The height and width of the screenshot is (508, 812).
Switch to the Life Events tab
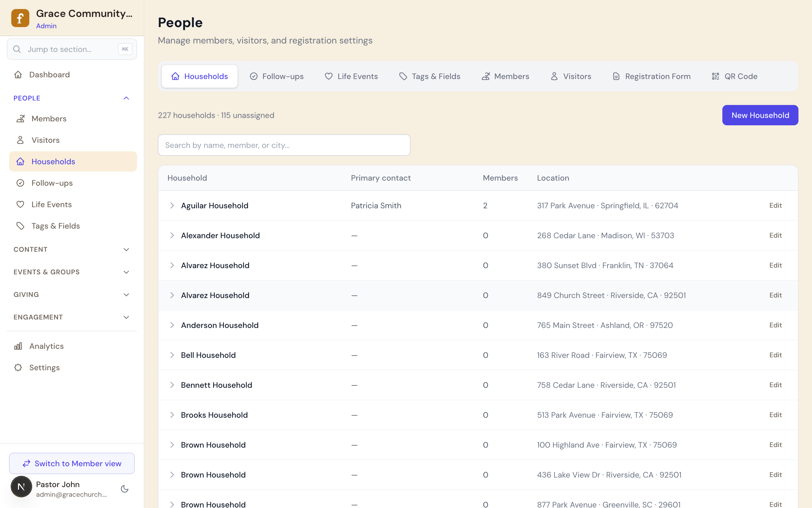351,76
